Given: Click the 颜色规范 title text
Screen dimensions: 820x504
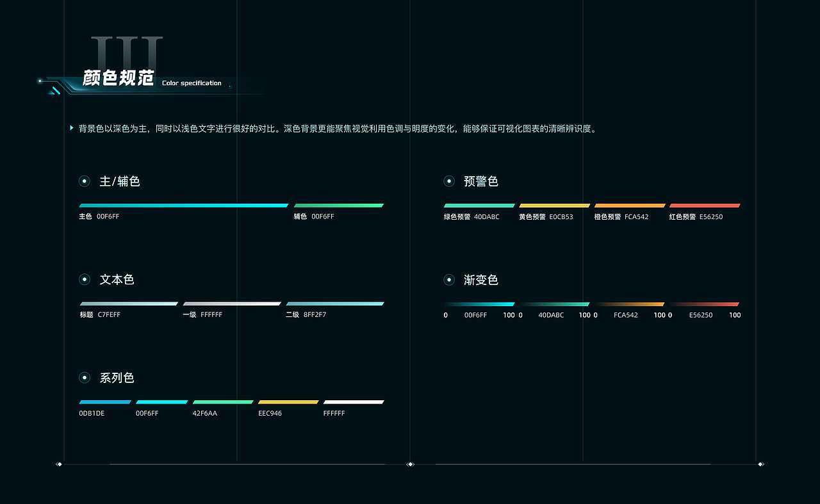Looking at the screenshot, I should (x=116, y=79).
